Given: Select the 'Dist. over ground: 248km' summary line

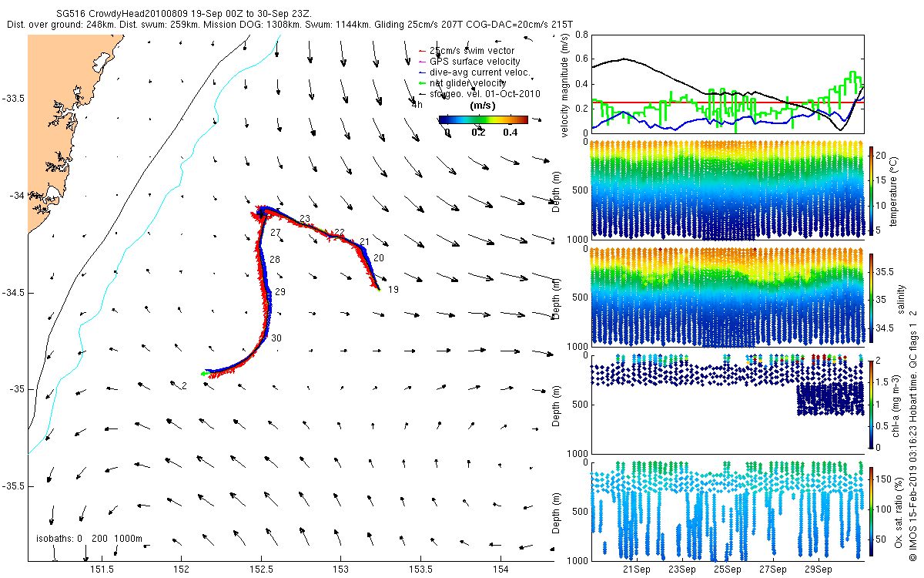Looking at the screenshot, I should [x=291, y=25].
